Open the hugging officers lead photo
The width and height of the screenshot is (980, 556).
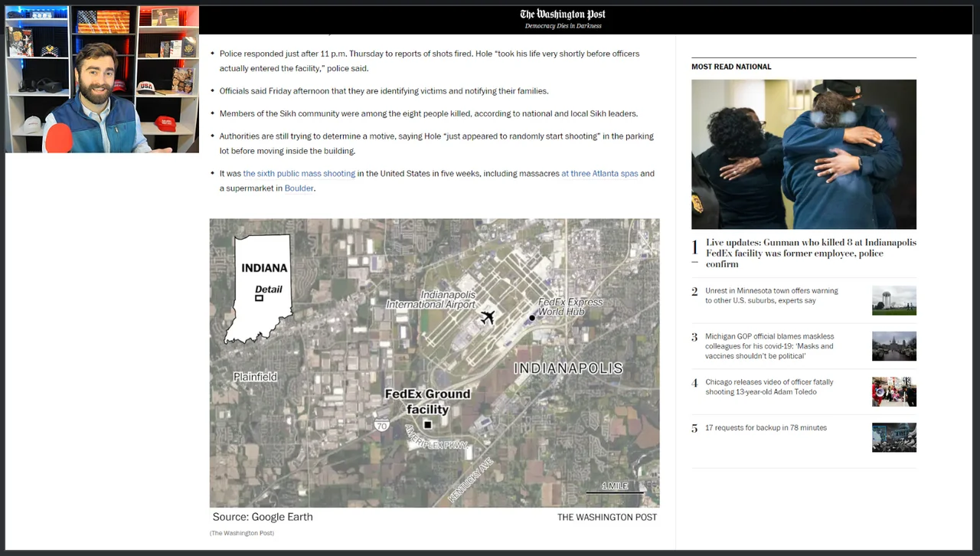804,154
